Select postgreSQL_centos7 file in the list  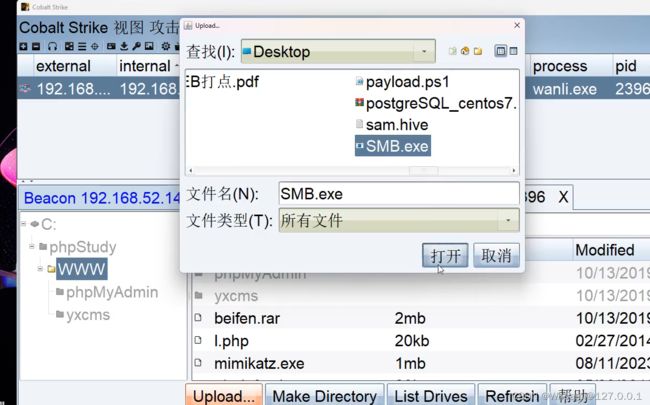tap(436, 103)
